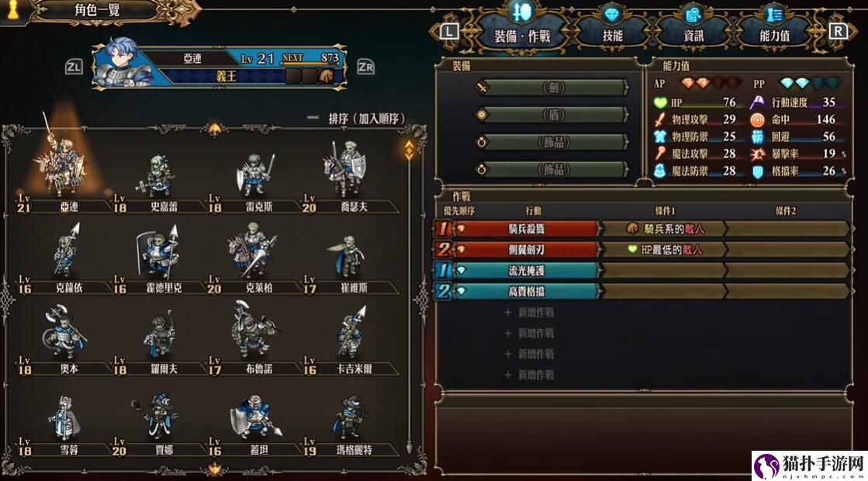The image size is (868, 481).
Task: Click the R shoulder button icon
Action: tap(838, 32)
